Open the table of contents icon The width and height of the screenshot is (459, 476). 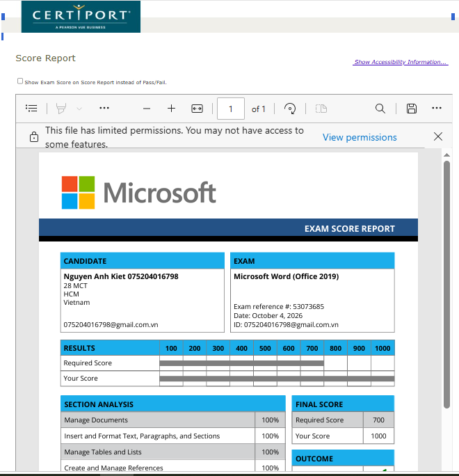31,109
